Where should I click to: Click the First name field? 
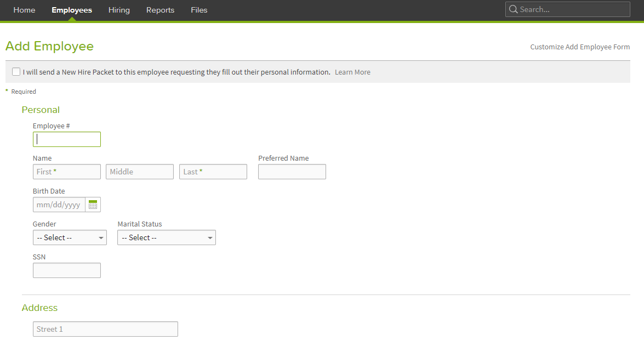click(66, 171)
